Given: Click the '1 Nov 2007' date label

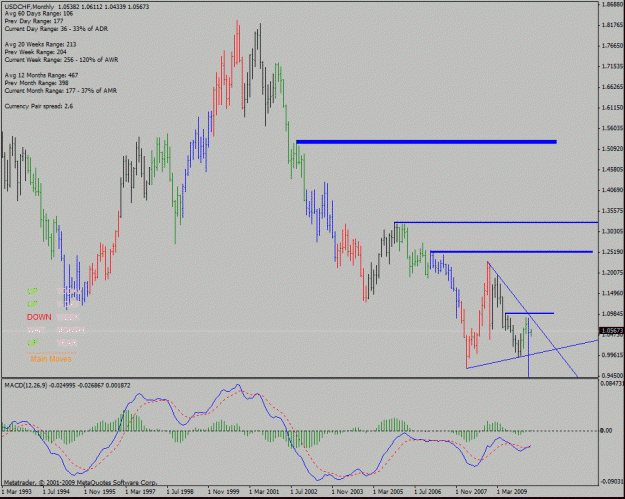Looking at the screenshot, I should [472, 491].
